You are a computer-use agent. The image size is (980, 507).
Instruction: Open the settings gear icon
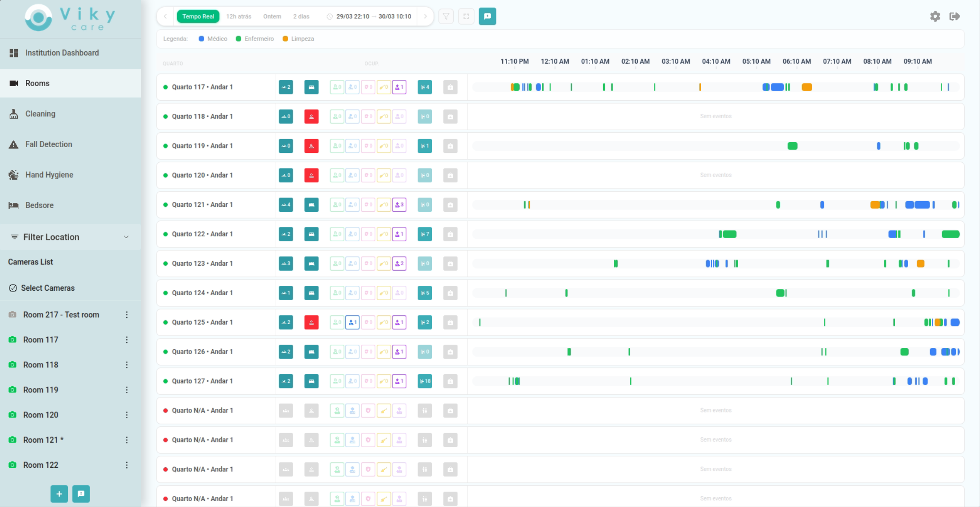click(x=935, y=16)
